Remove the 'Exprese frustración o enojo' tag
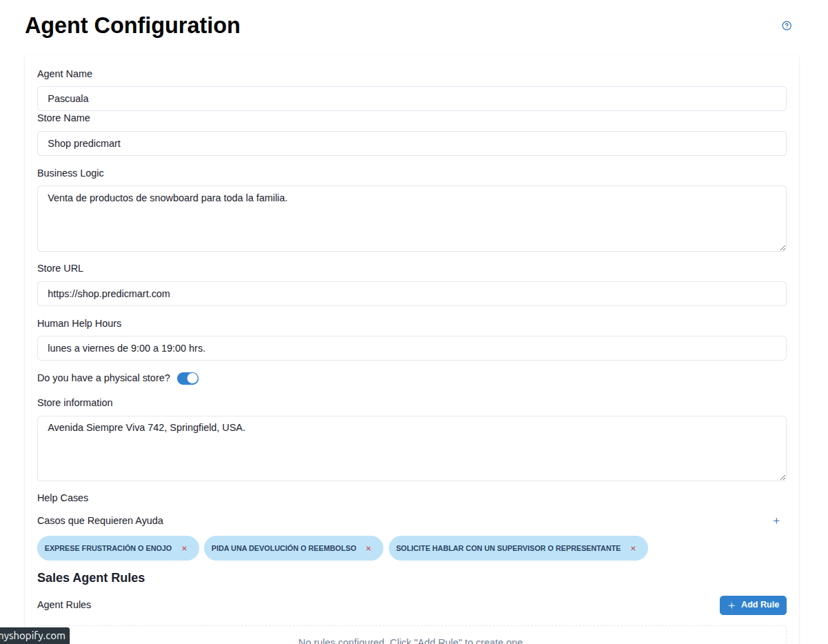The image size is (828, 644). 184,549
